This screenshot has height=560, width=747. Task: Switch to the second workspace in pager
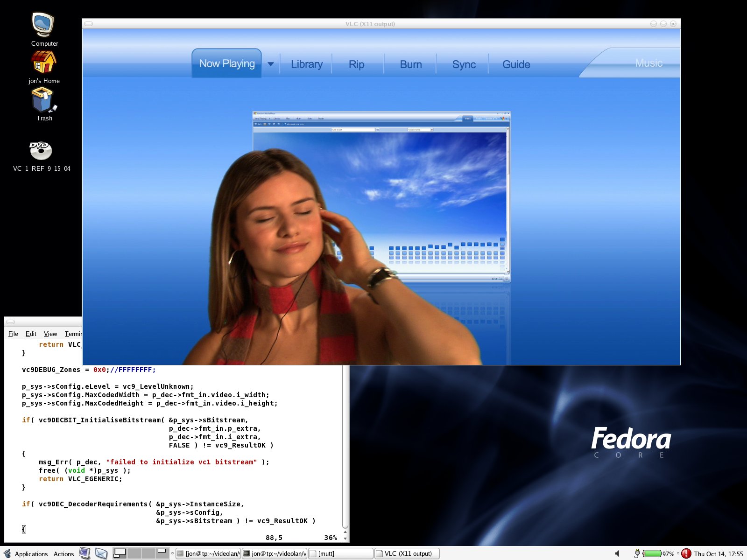[x=134, y=553]
